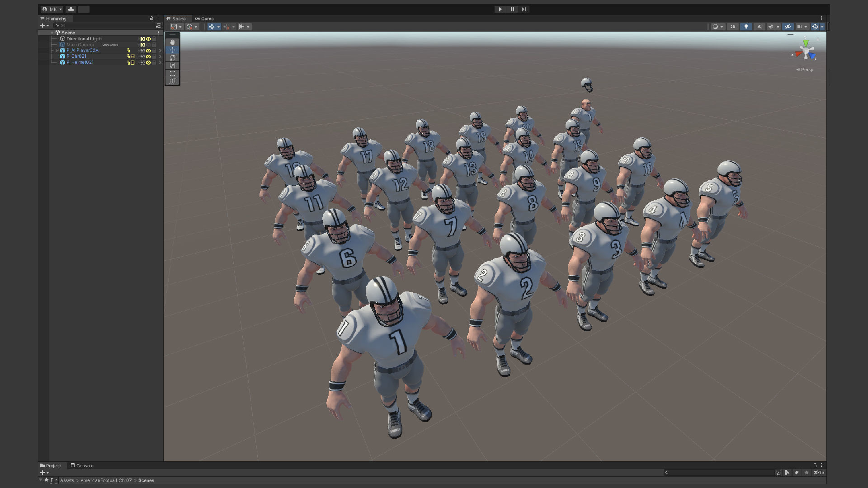Image resolution: width=868 pixels, height=488 pixels.
Task: Open prefab arrow for P_Helmet021
Action: 160,62
